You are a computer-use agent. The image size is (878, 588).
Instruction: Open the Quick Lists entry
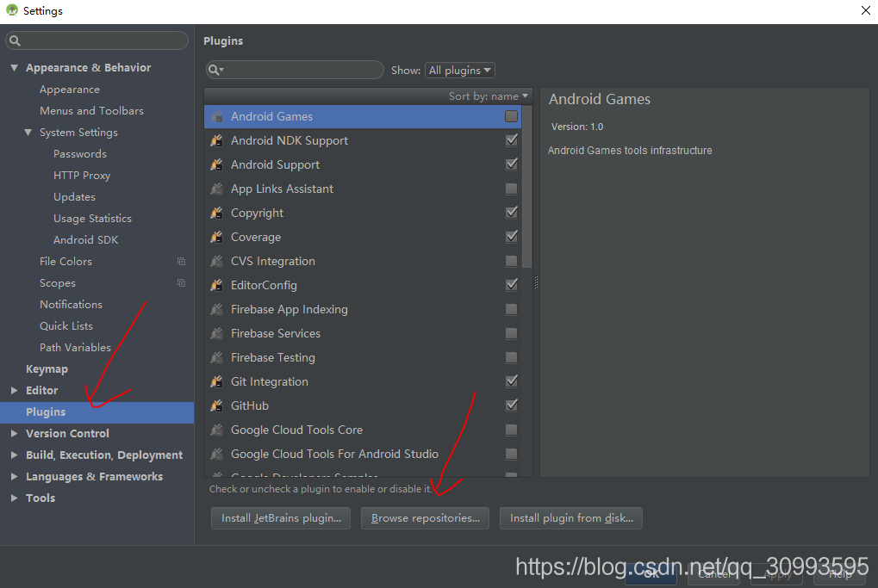(66, 326)
